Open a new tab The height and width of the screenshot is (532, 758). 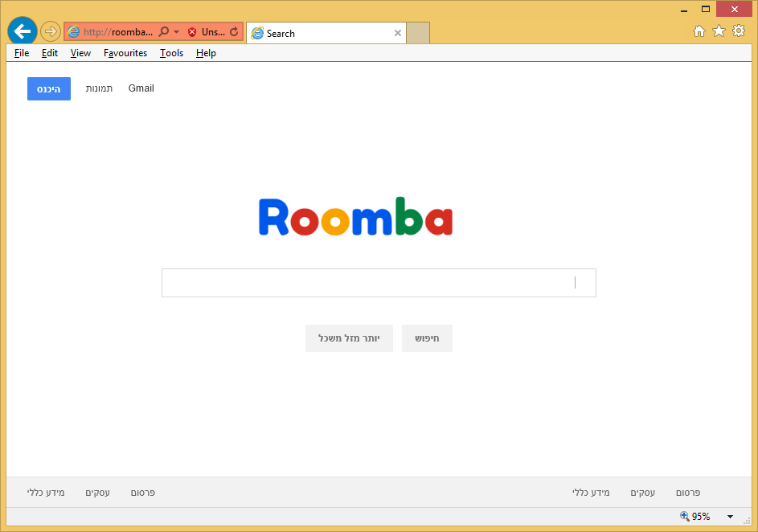click(x=418, y=33)
